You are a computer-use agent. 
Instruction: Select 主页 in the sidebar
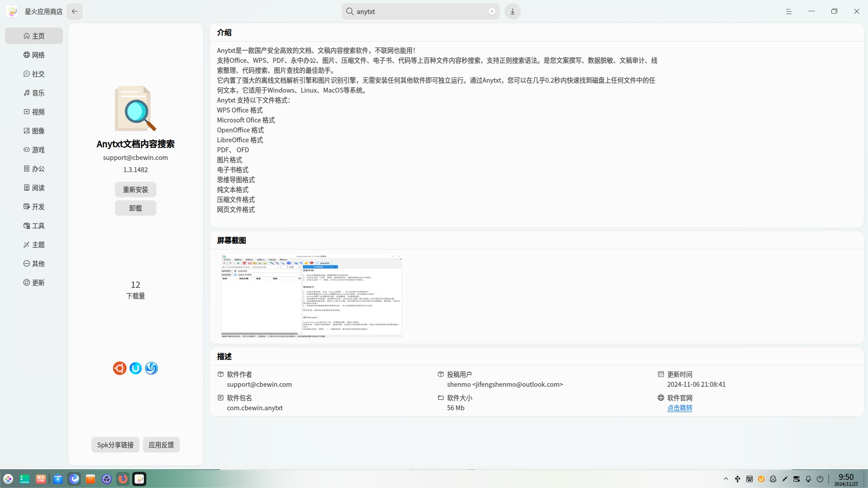34,36
